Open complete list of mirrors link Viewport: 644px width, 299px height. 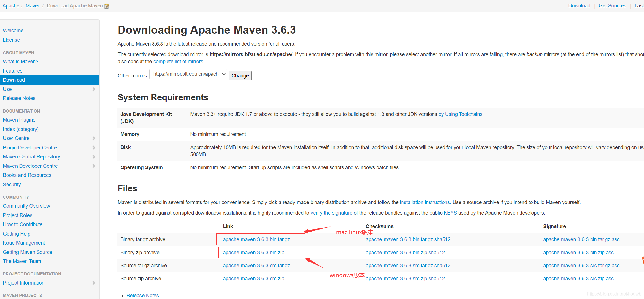click(179, 62)
